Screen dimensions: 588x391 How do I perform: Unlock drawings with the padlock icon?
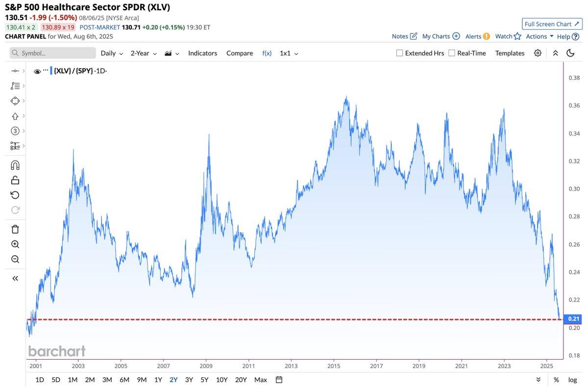click(15, 180)
